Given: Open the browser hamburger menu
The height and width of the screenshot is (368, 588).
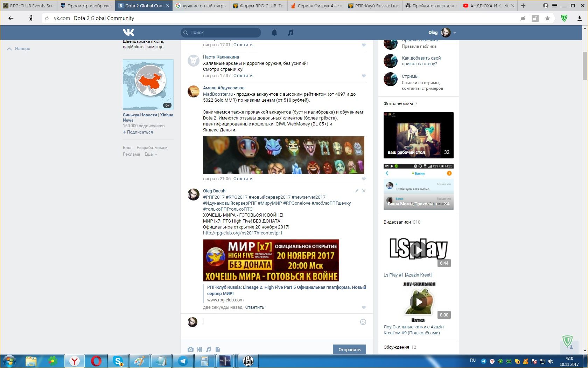Looking at the screenshot, I should (x=555, y=6).
